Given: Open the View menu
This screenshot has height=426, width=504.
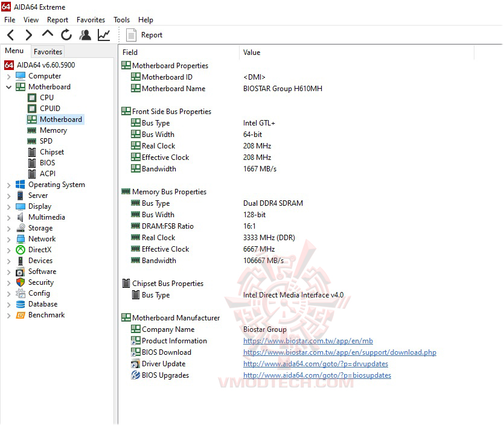Looking at the screenshot, I should click(x=31, y=19).
